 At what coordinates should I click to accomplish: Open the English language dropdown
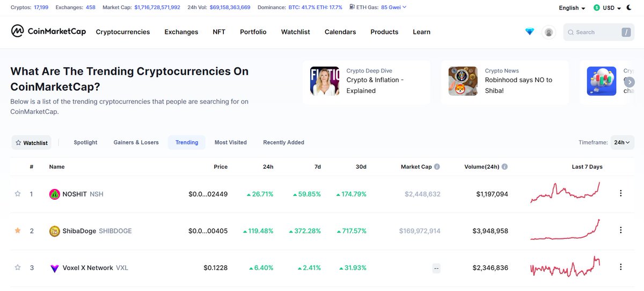click(572, 8)
